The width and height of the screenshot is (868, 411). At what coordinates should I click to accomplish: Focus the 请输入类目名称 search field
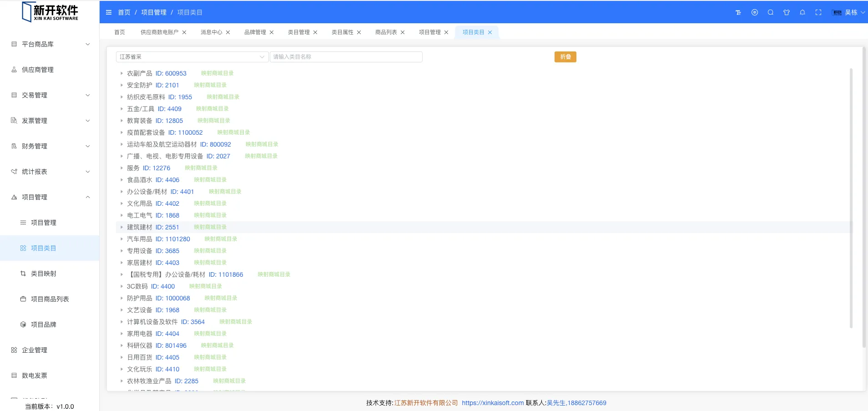(x=346, y=57)
